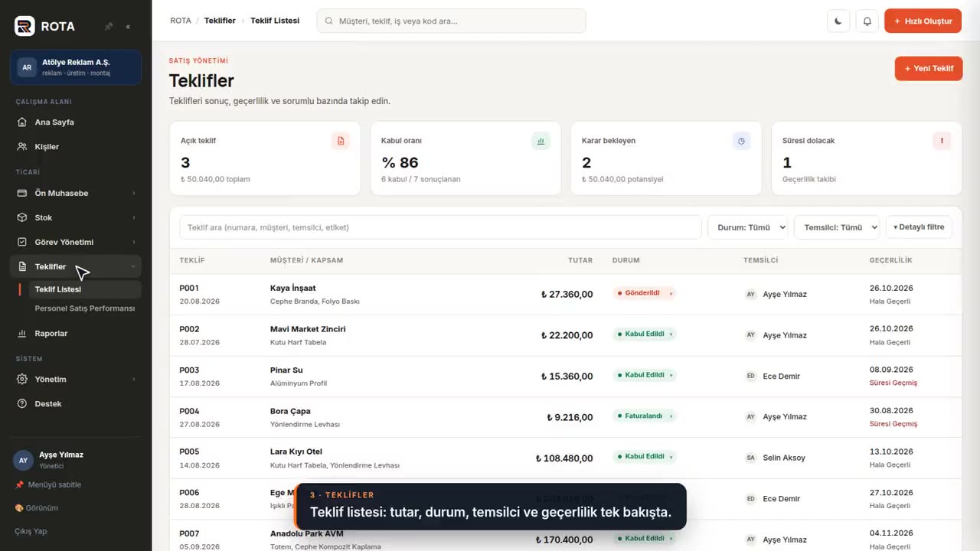Pin the sidebar with the pin icon
Screen dimensions: 980x551
click(109, 26)
